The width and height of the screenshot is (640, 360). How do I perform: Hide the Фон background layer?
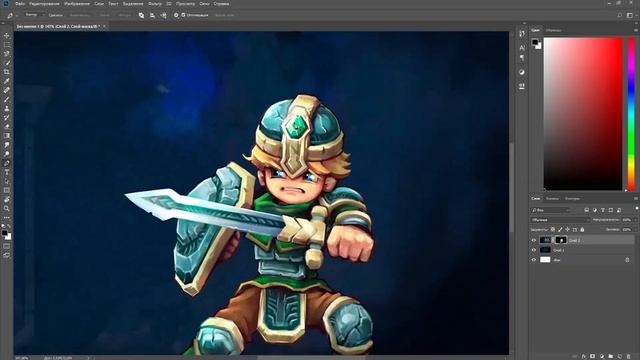click(x=533, y=260)
